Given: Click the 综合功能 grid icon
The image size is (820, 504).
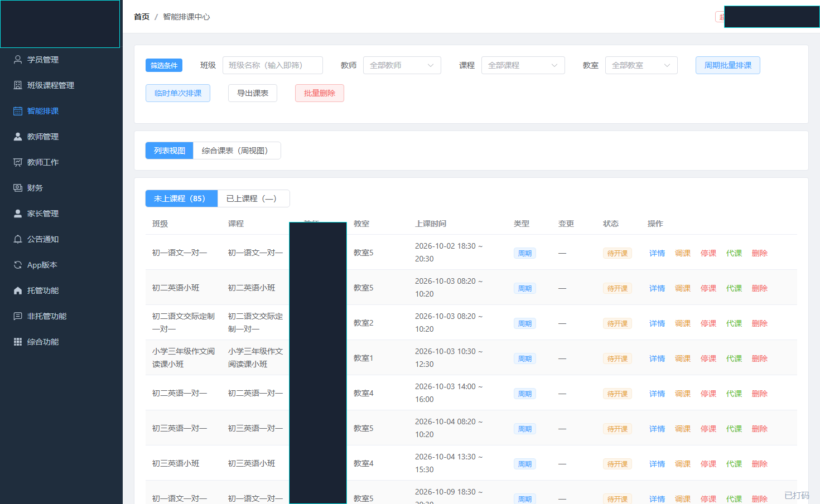Looking at the screenshot, I should point(18,342).
